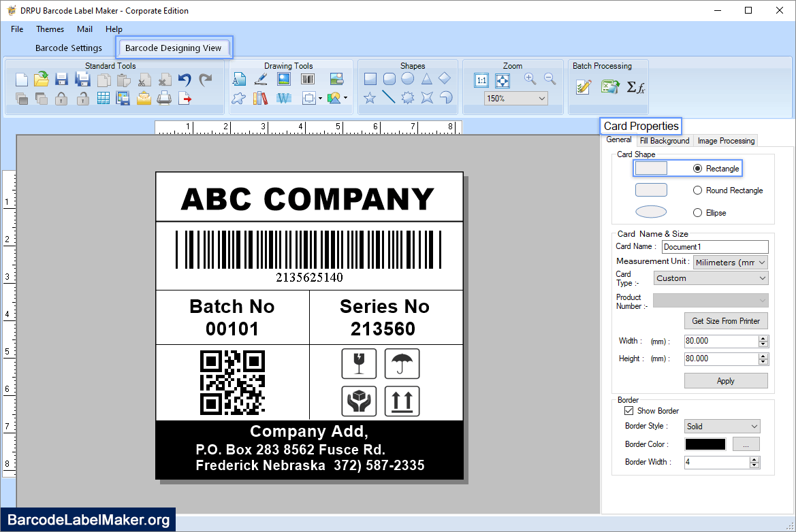Viewport: 796px width, 532px height.
Task: Click the Zoom In magnifier icon
Action: click(530, 78)
